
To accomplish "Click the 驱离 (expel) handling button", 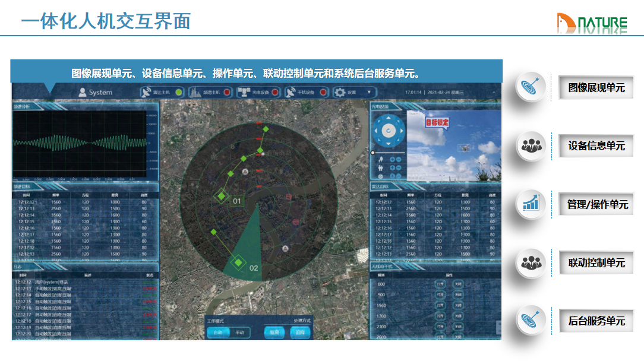I will click(x=274, y=332).
